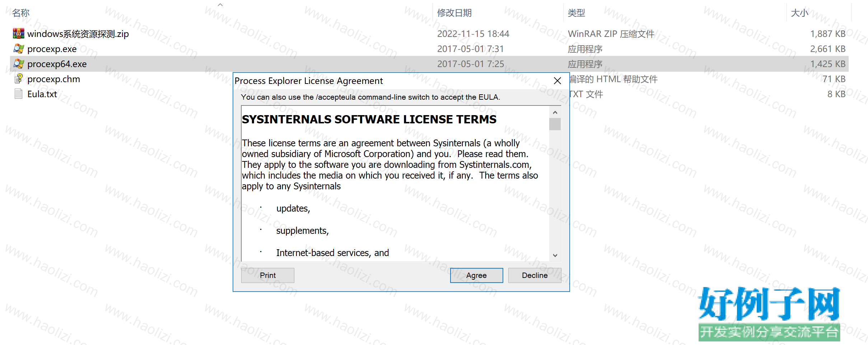Viewport: 868px width, 345px height.
Task: Close the Process Explorer License Agreement dialog
Action: [x=557, y=81]
